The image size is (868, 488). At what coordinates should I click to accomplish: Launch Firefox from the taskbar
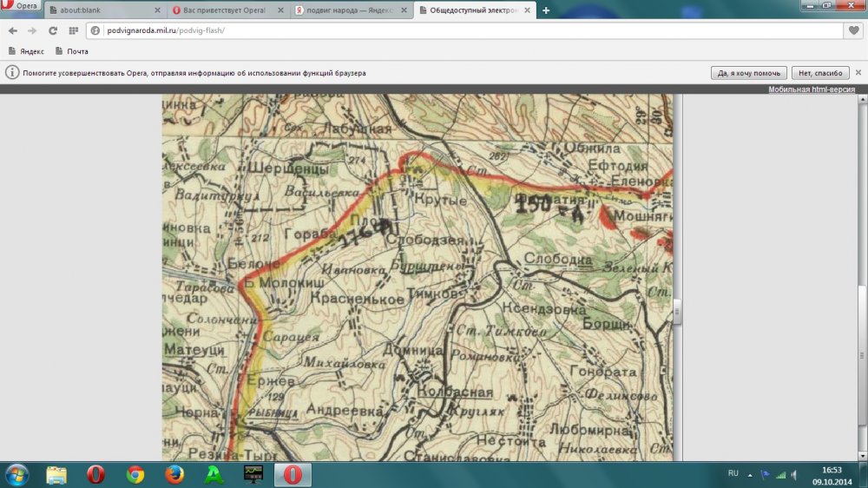pos(174,474)
